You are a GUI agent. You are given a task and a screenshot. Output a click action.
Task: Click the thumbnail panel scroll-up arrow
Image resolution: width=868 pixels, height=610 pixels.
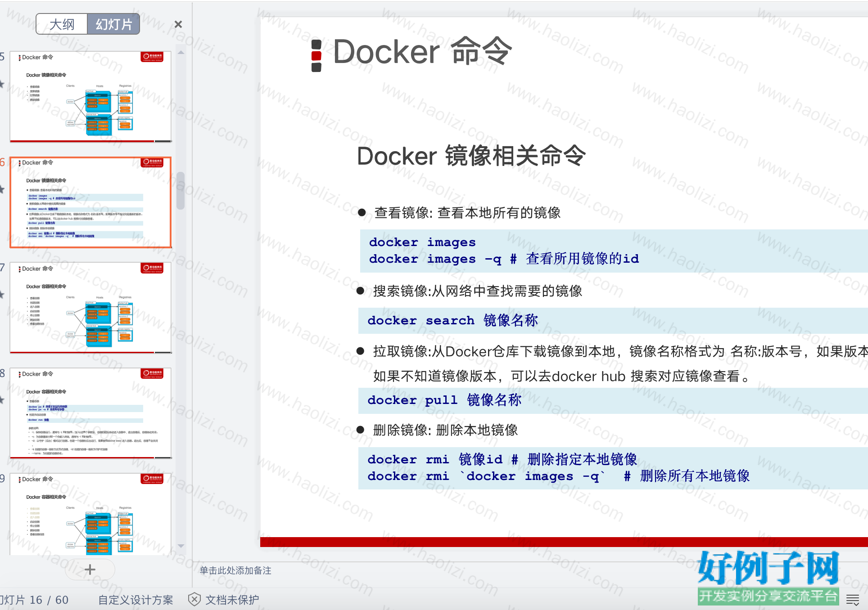pyautogui.click(x=181, y=53)
